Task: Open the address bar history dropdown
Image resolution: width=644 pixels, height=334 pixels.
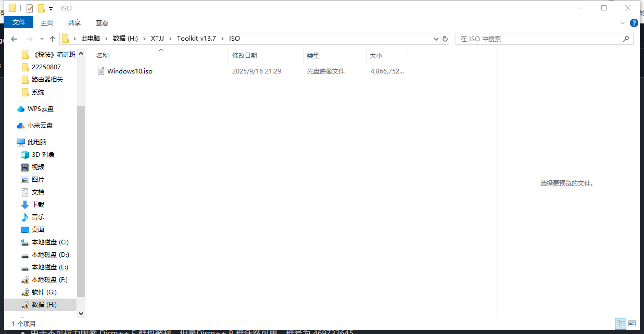Action: coord(436,39)
